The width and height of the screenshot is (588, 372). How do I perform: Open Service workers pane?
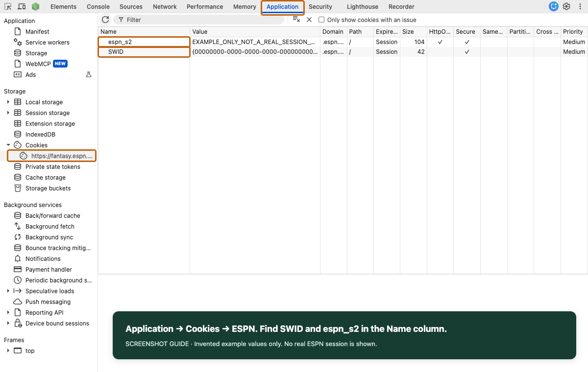(48, 42)
